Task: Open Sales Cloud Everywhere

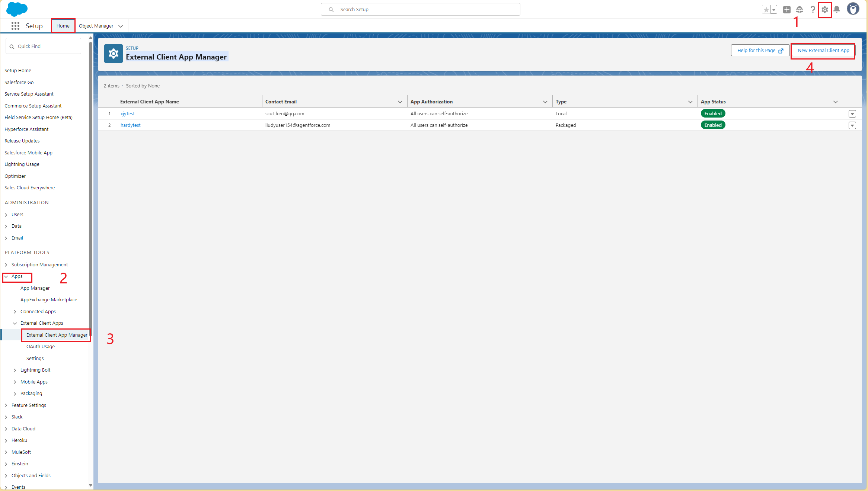Action: coord(30,187)
